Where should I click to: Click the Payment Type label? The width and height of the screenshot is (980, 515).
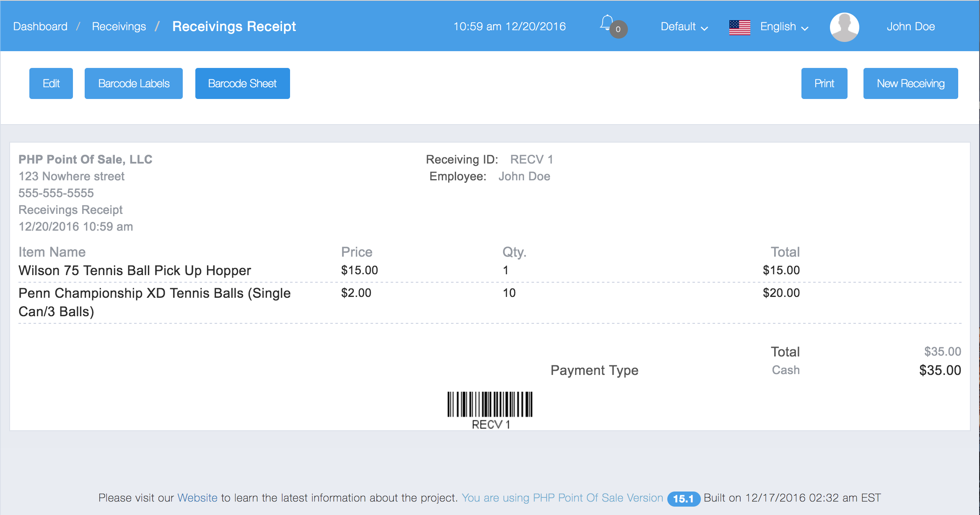pyautogui.click(x=594, y=370)
